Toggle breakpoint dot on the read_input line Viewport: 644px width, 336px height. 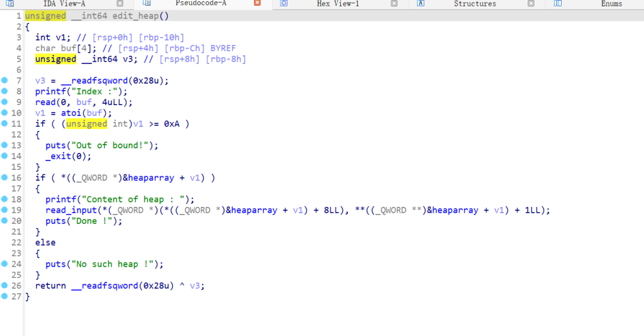pos(4,210)
